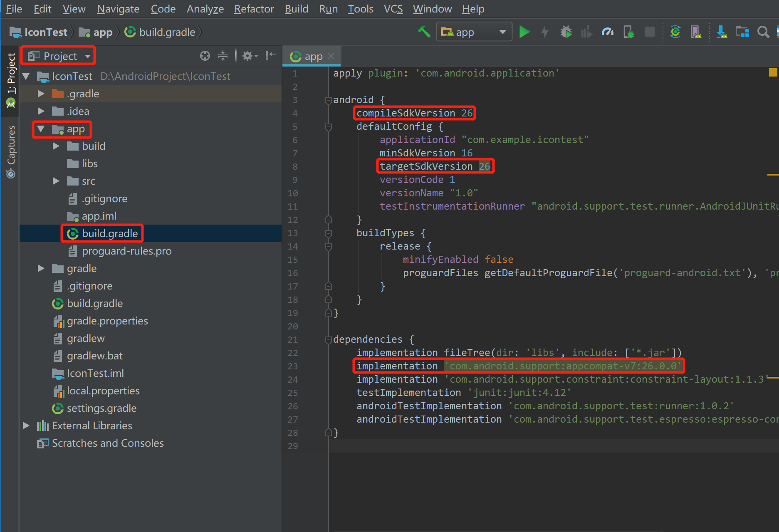
Task: Place cursor on compileSdkVersion 26 line
Action: tap(414, 113)
